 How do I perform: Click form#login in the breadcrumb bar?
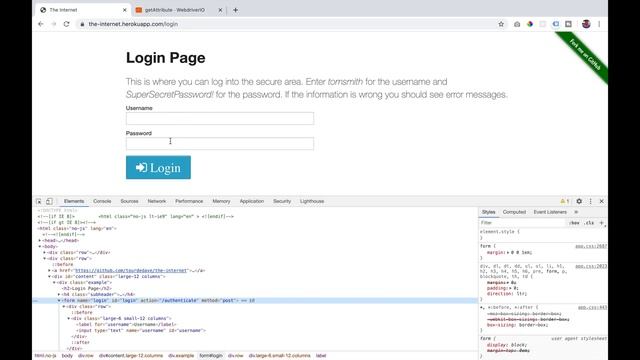(211, 356)
